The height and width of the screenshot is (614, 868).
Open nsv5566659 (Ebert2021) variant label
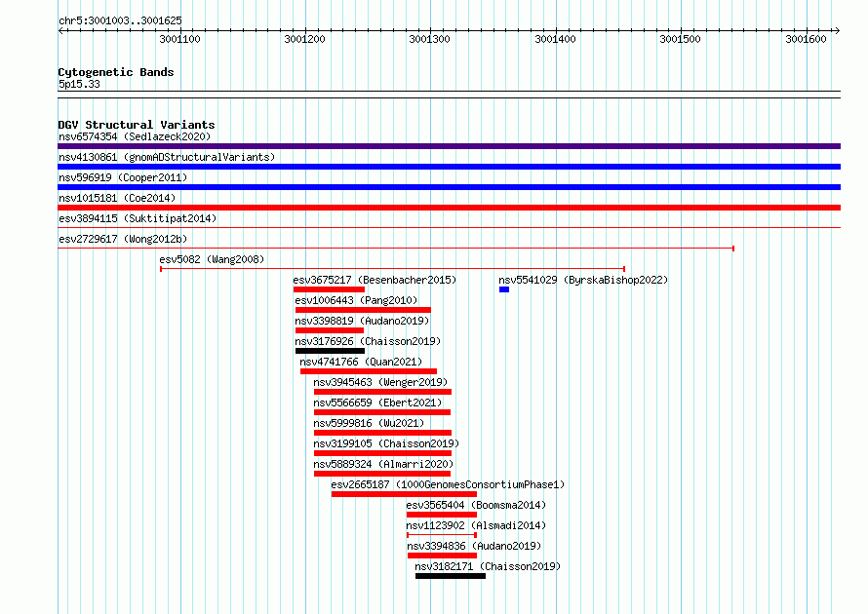click(x=377, y=403)
